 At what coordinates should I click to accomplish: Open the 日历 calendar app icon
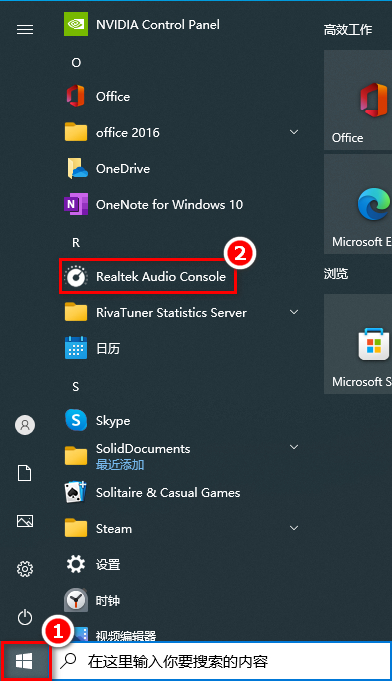(76, 348)
